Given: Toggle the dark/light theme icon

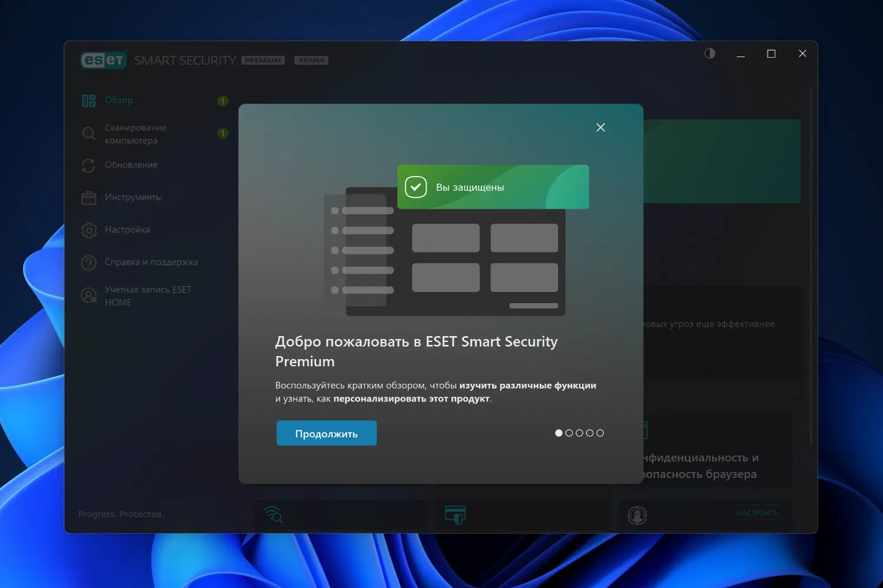Looking at the screenshot, I should pyautogui.click(x=710, y=54).
